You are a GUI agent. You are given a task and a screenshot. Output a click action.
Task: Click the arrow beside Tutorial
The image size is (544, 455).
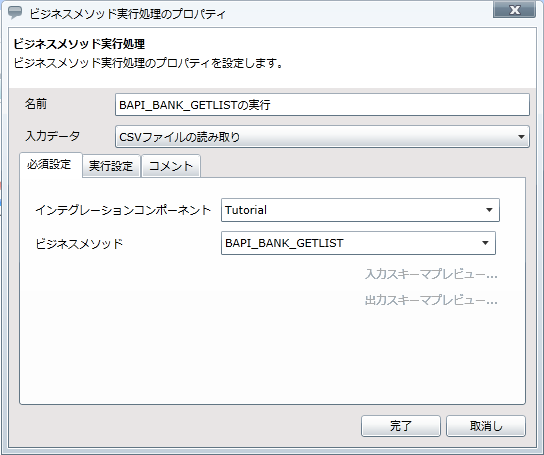pyautogui.click(x=489, y=210)
